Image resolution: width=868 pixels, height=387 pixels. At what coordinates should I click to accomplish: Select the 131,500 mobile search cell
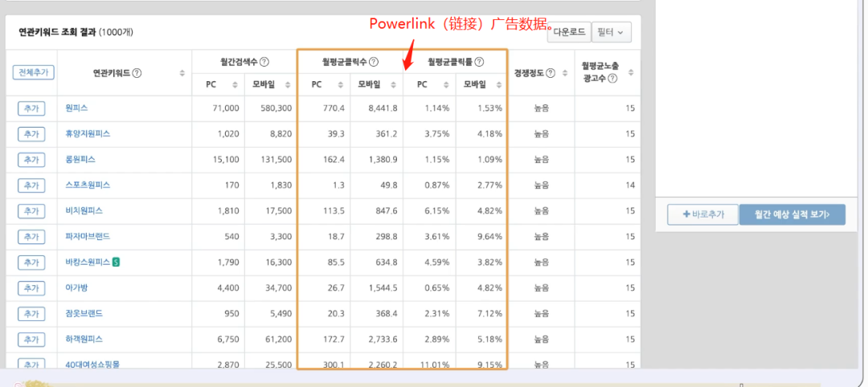271,160
